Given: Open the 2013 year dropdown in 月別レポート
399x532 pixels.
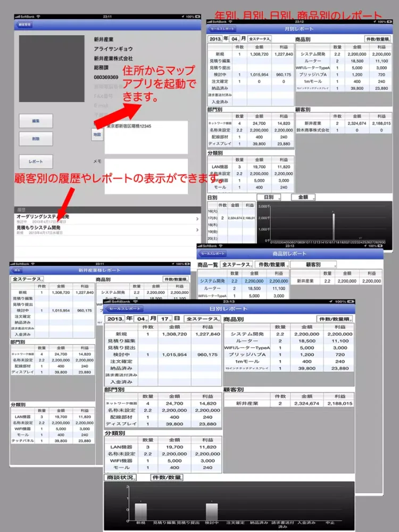Looking at the screenshot, I should [218, 39].
